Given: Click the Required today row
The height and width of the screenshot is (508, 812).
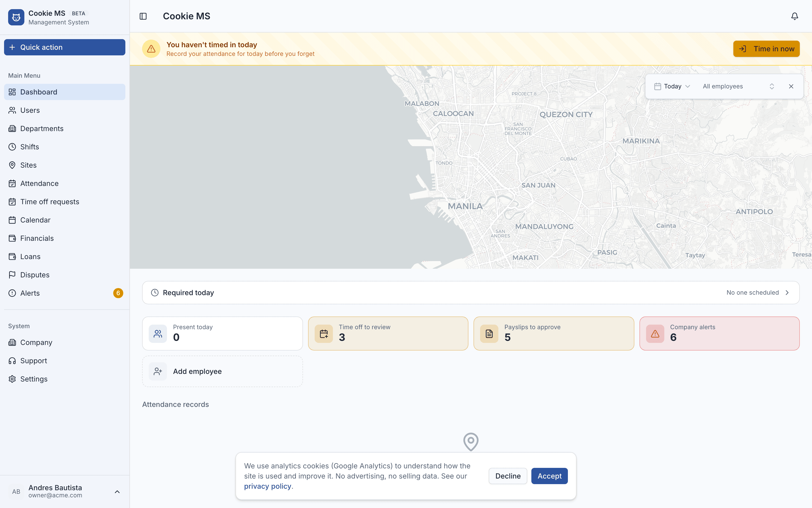Looking at the screenshot, I should pyautogui.click(x=471, y=293).
